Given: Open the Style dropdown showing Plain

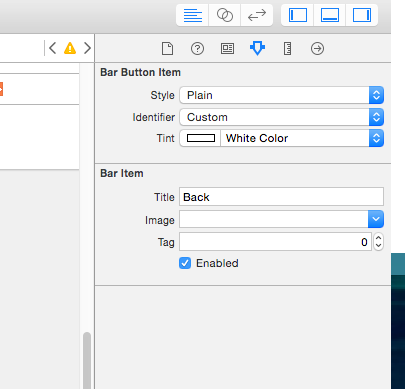Looking at the screenshot, I should (x=282, y=95).
